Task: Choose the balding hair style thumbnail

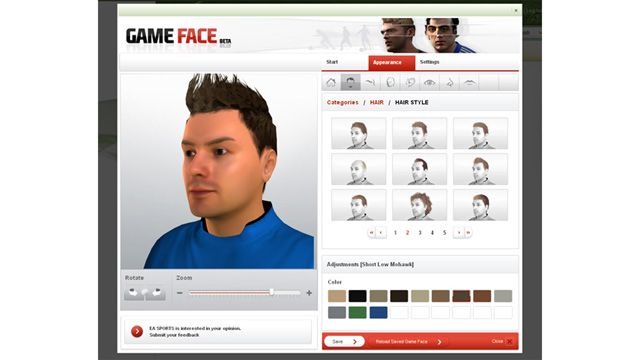Action: coord(358,169)
